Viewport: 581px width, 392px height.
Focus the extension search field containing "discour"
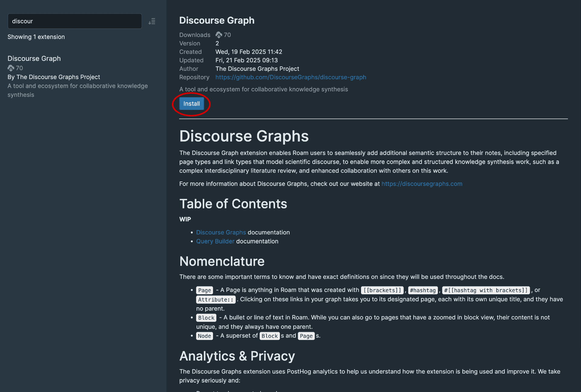(74, 21)
